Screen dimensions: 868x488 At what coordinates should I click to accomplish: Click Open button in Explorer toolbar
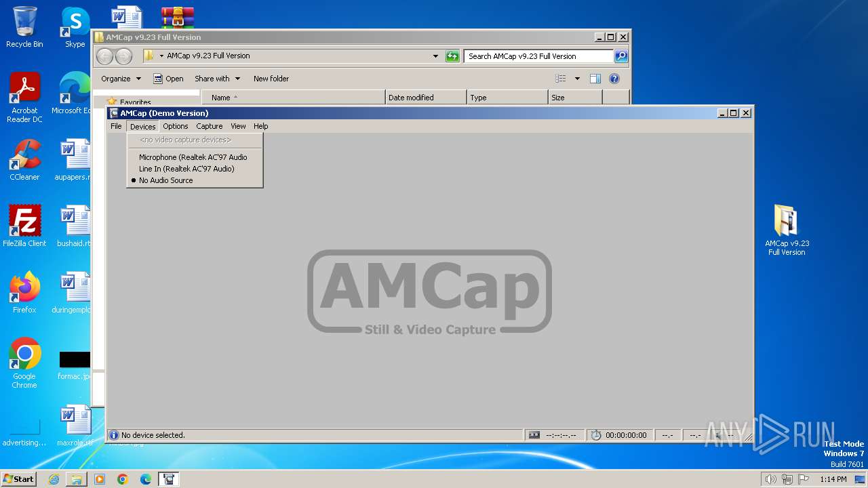pyautogui.click(x=168, y=79)
